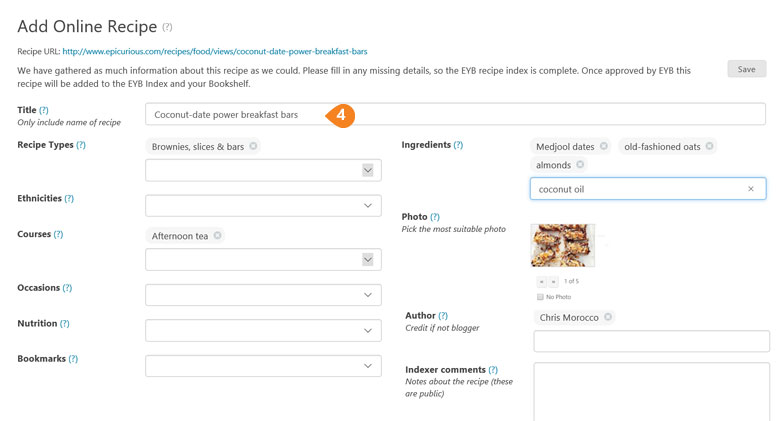Remove the old-fashioned oats ingredient tag

click(x=709, y=146)
